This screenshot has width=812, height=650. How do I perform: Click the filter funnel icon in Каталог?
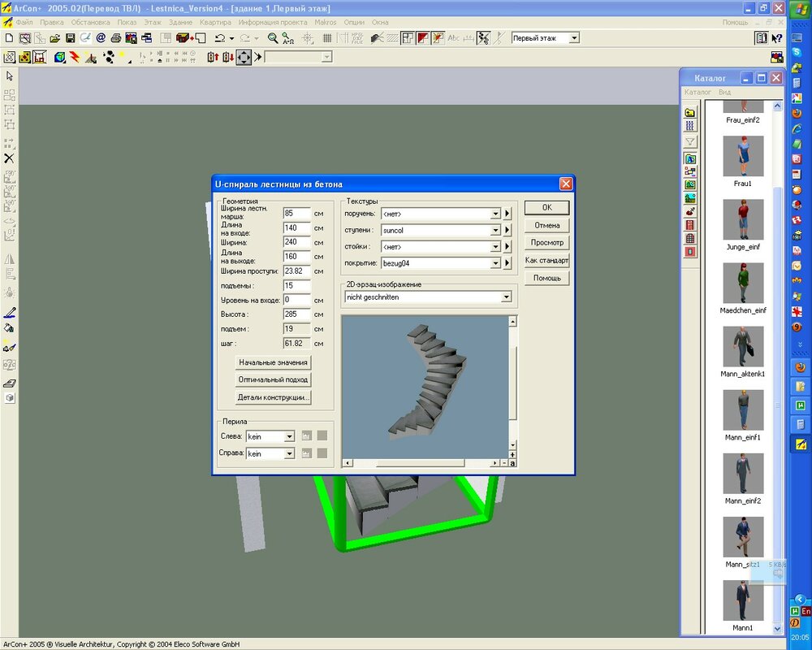click(690, 142)
